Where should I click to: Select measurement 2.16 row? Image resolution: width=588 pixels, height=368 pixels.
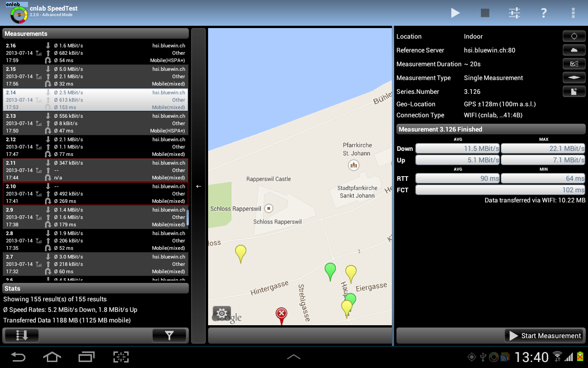click(96, 53)
